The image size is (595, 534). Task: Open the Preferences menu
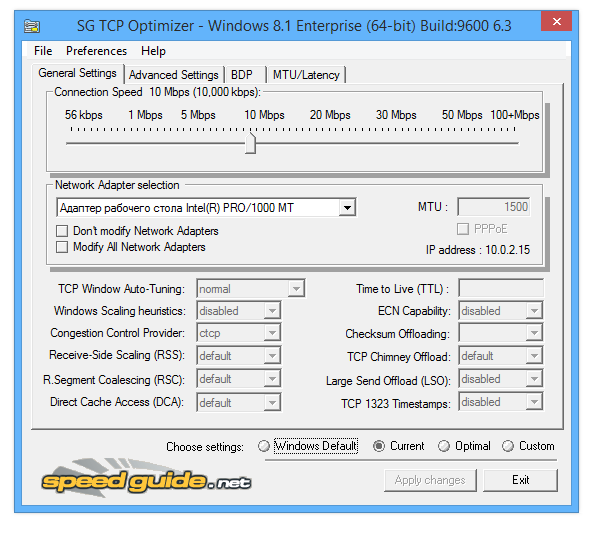[x=96, y=51]
